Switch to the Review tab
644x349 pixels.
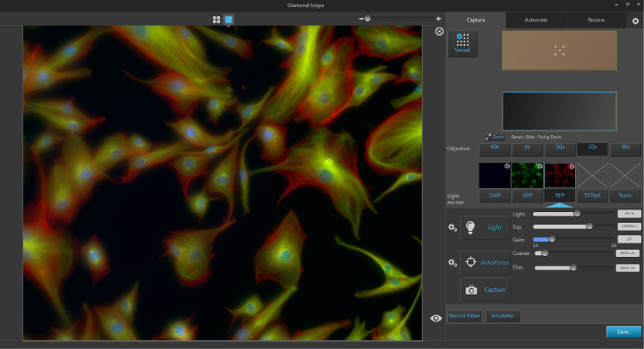tap(596, 21)
